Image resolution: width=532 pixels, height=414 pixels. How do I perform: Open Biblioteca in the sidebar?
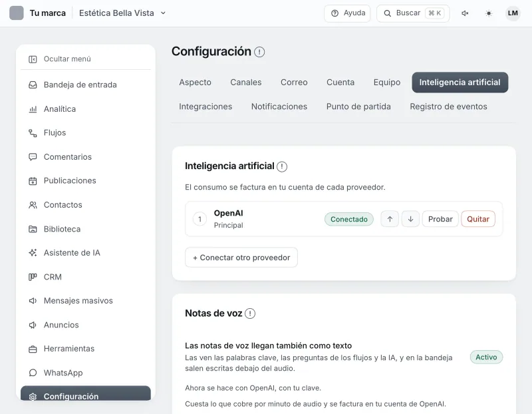(86, 229)
